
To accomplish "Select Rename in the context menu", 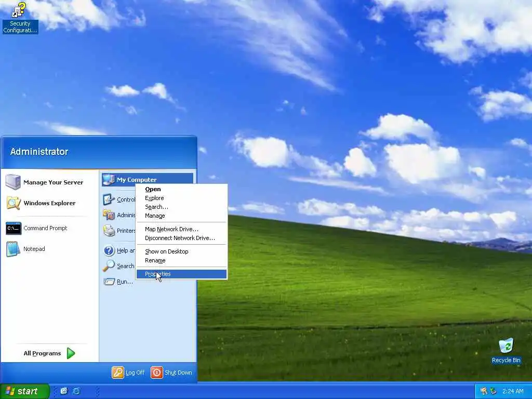I will [x=181, y=261].
